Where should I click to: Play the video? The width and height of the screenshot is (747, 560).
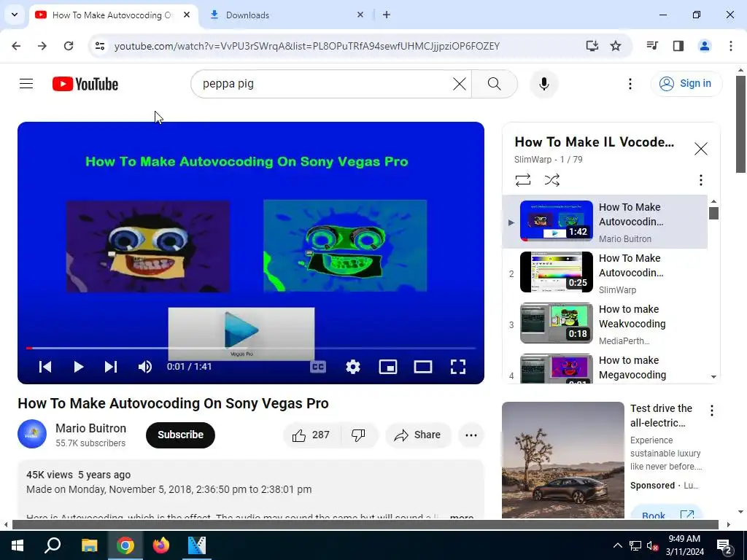click(x=79, y=367)
